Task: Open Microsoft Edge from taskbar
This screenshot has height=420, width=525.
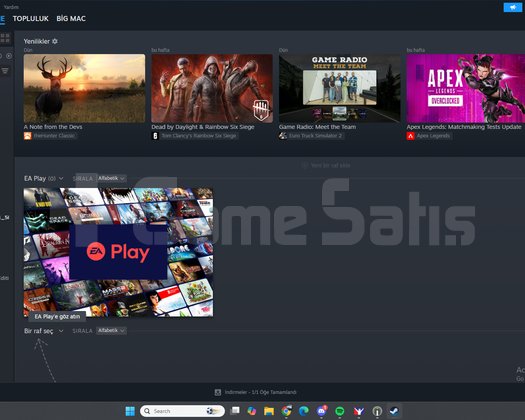Action: coord(304,411)
